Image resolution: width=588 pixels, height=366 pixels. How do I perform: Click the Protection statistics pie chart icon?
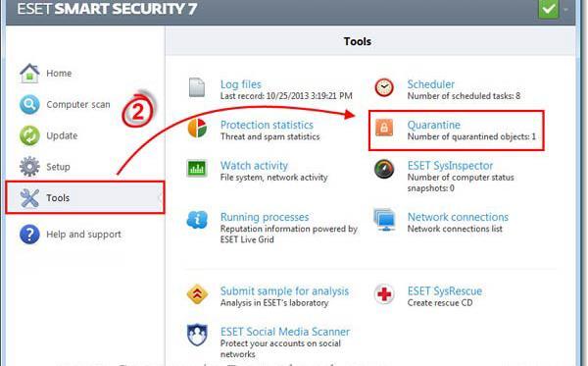[197, 128]
